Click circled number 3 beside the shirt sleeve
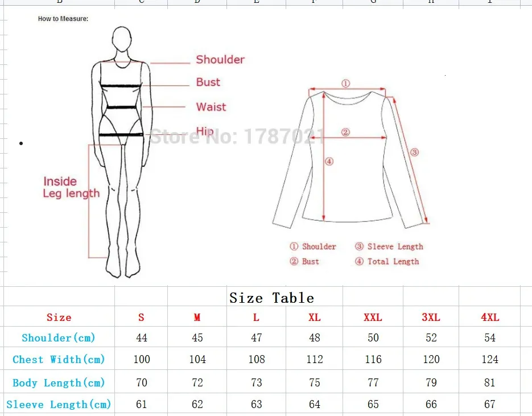Viewport: 532px width, 416px height. 415,152
